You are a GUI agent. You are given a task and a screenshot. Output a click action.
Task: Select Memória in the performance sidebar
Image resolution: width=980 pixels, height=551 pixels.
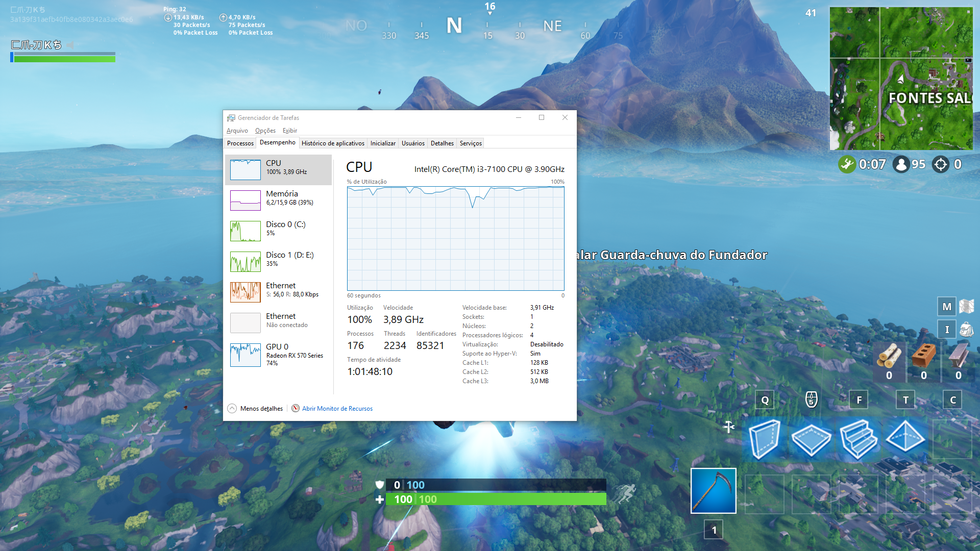pos(278,201)
